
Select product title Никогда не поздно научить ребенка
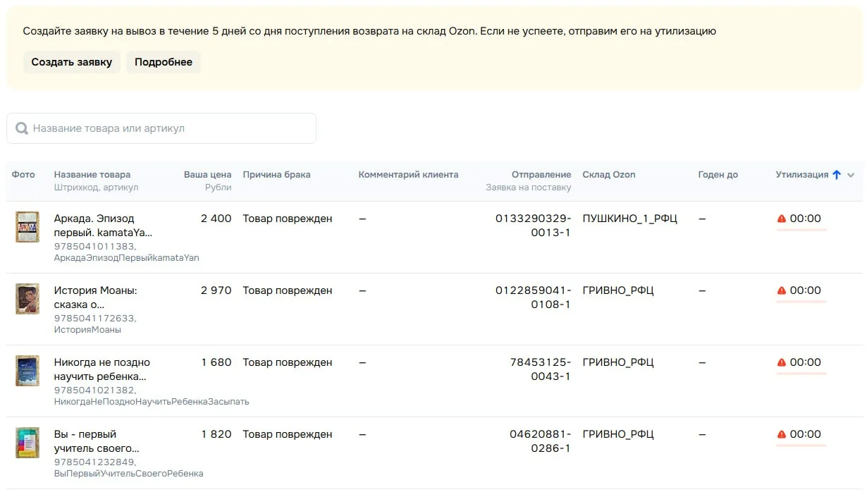click(x=102, y=369)
